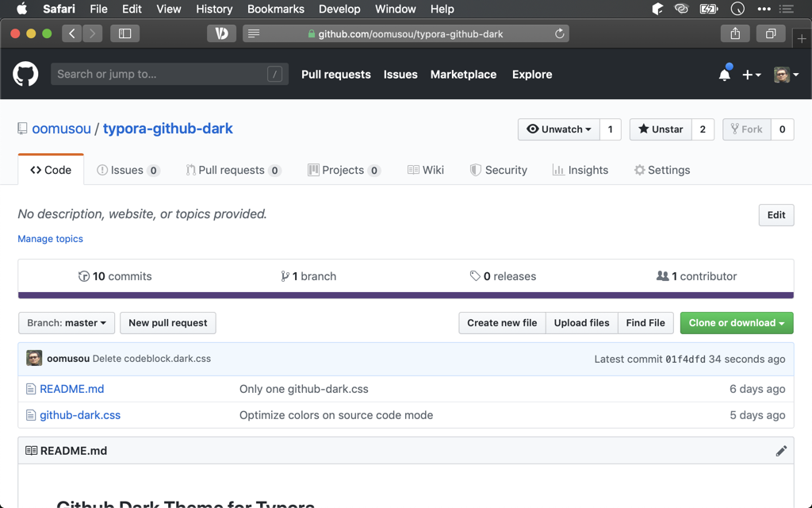
Task: Show Safari Reader view icon
Action: coord(254,33)
